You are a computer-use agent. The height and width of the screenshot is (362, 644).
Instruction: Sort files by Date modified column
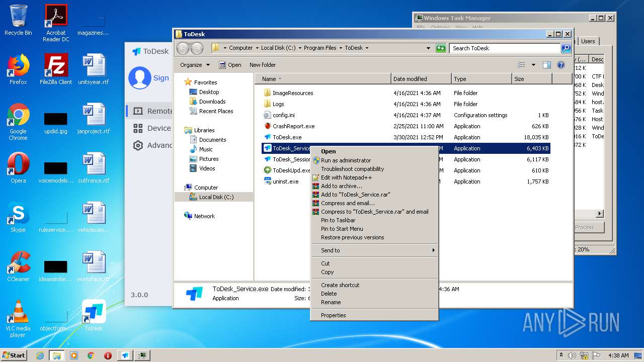tap(421, 79)
